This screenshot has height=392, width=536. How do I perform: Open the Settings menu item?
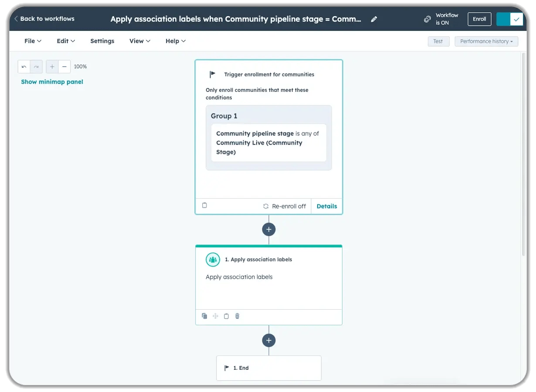(x=102, y=41)
